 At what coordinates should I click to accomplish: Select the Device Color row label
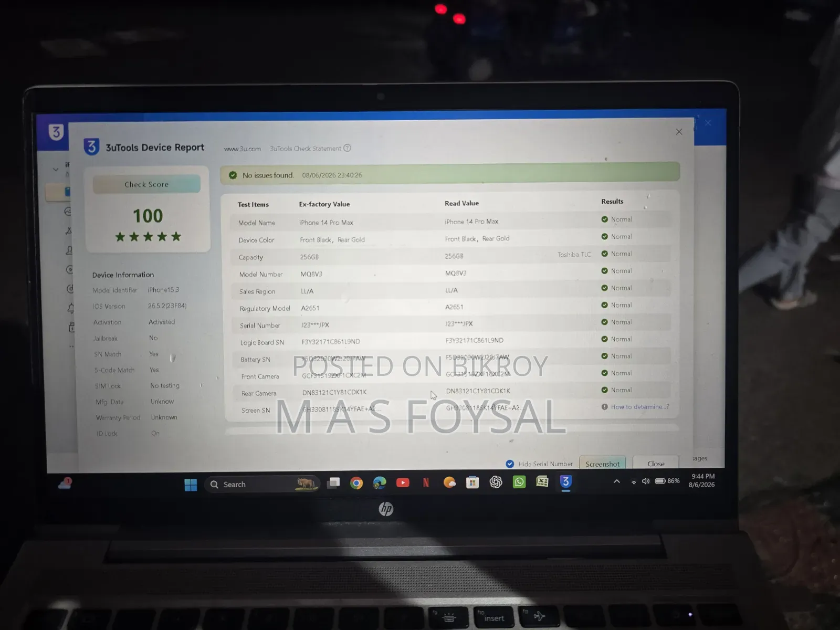256,240
